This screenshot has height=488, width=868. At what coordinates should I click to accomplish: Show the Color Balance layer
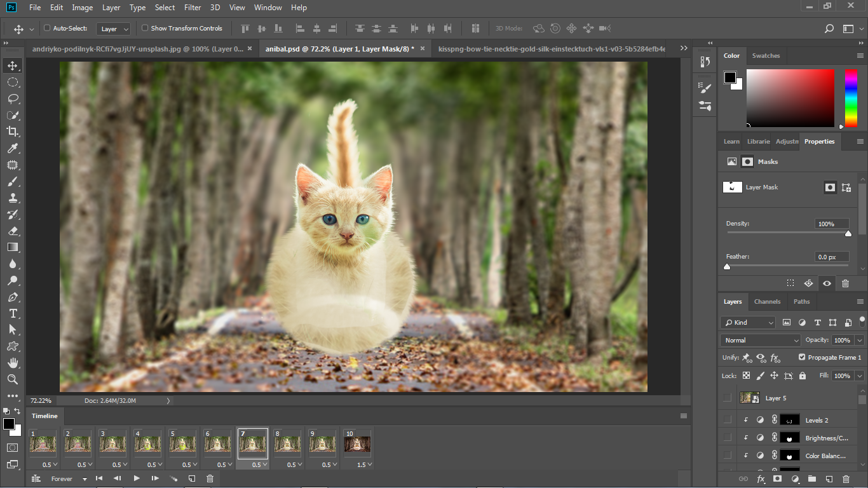pos(728,456)
